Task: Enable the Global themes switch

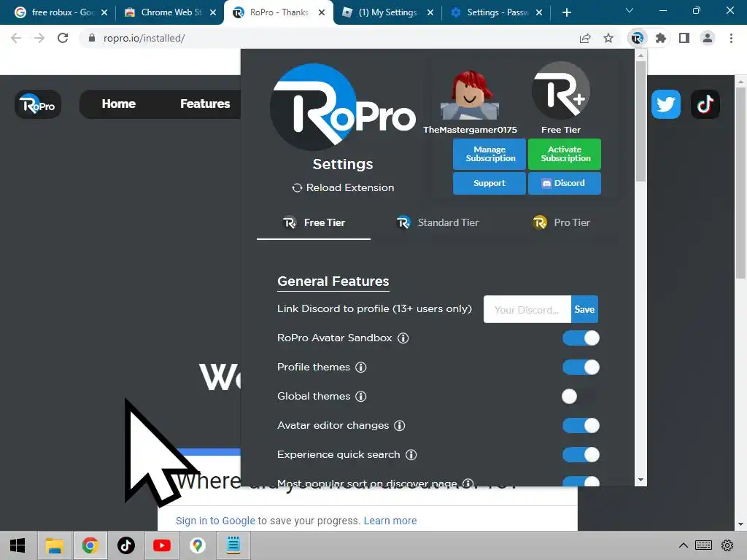Action: click(x=581, y=396)
